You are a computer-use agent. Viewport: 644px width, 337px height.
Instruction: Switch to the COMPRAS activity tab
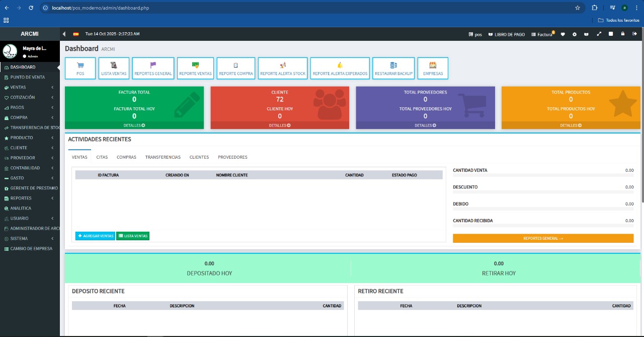click(126, 157)
